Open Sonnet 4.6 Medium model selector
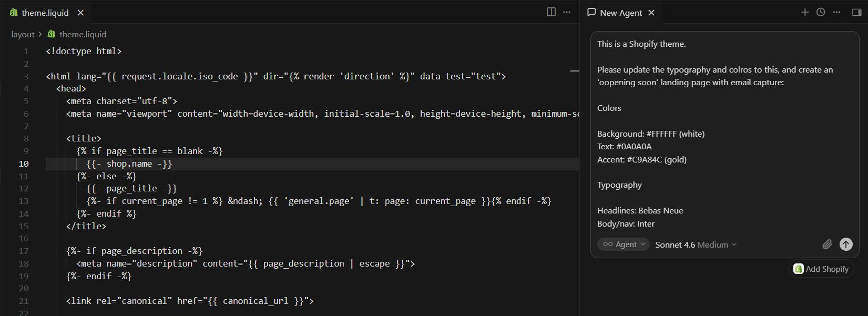This screenshot has height=316, width=868. coord(696,244)
